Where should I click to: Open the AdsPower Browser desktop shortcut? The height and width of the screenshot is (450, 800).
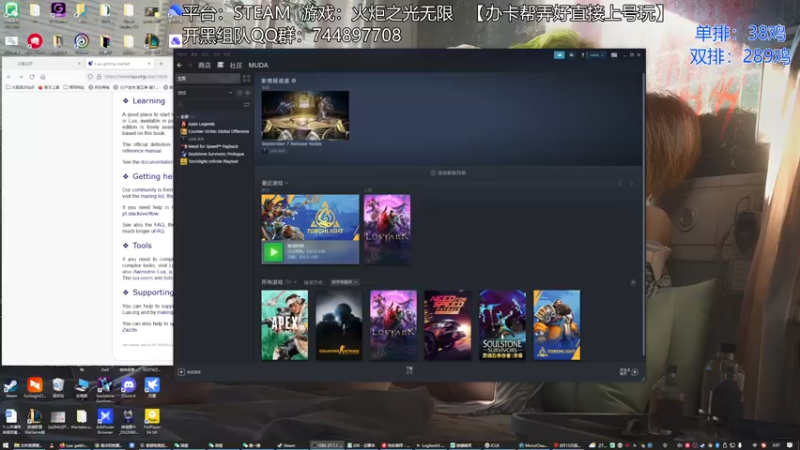(x=105, y=421)
